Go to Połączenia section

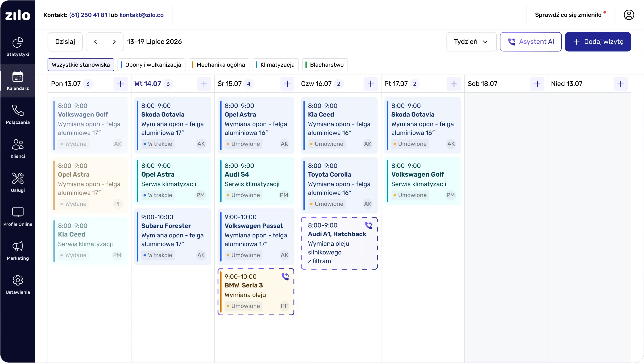tap(18, 115)
